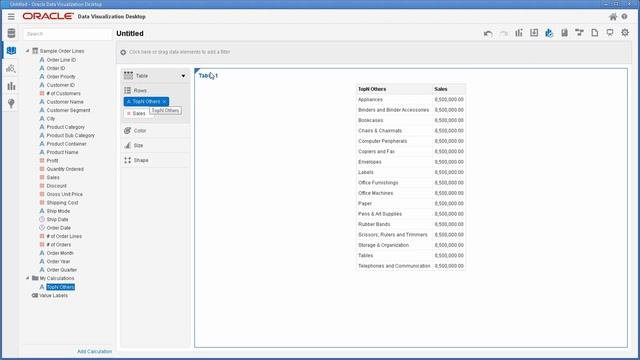The image size is (640, 360).
Task: Undo the last edit
Action: pyautogui.click(x=488, y=33)
